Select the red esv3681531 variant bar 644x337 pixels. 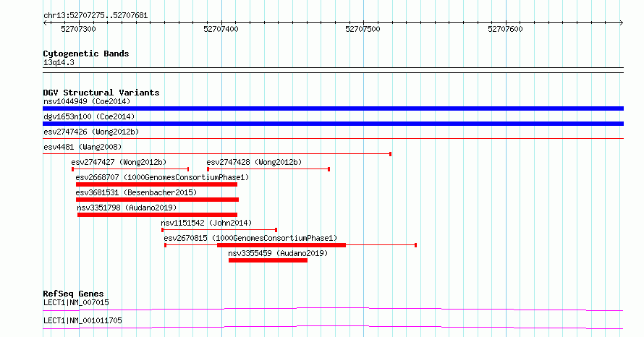point(157,200)
